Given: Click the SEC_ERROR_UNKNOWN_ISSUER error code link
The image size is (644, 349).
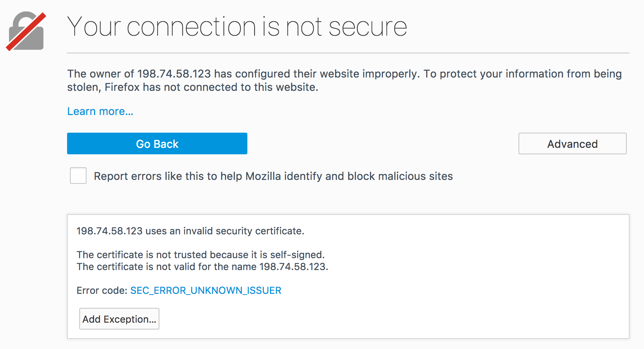Looking at the screenshot, I should (206, 290).
